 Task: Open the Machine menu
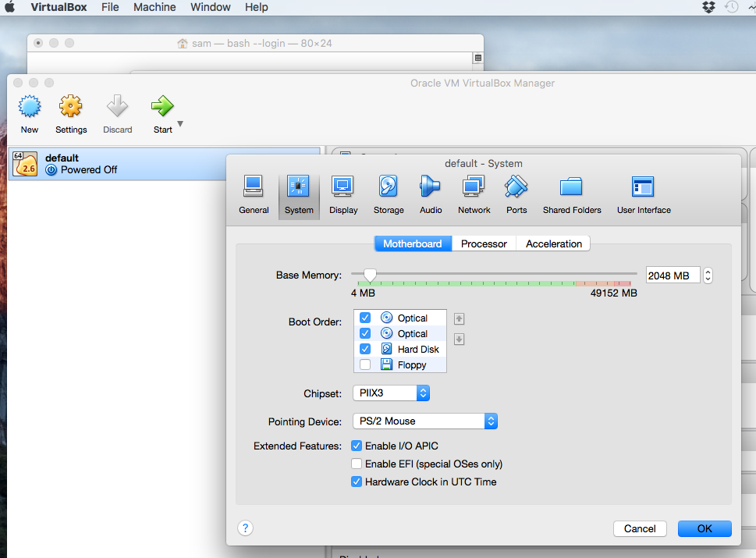click(154, 7)
